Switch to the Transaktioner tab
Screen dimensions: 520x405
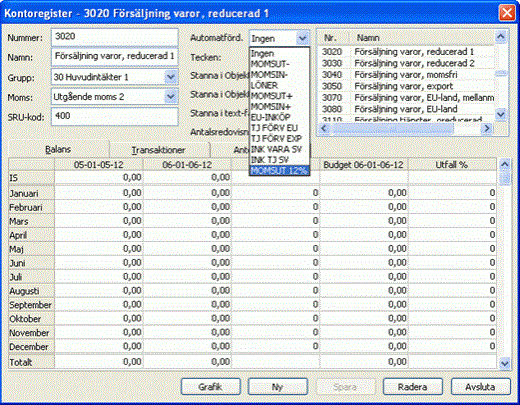click(159, 150)
